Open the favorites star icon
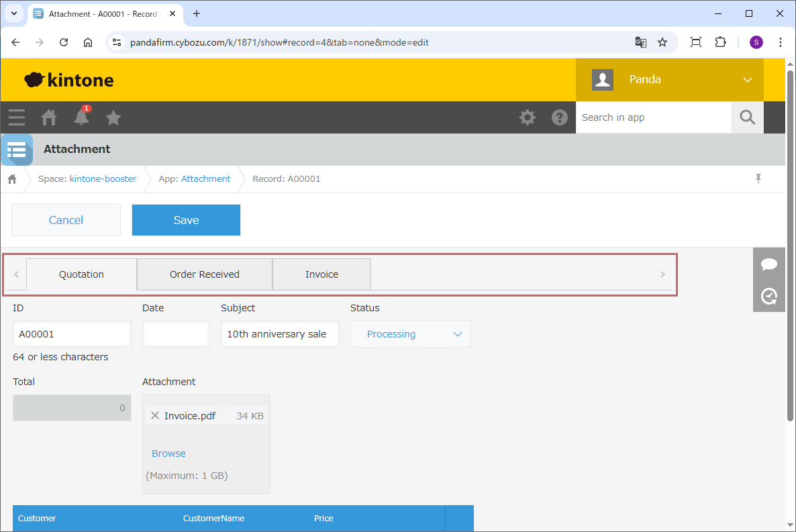Viewport: 796px width, 532px height. [x=113, y=118]
